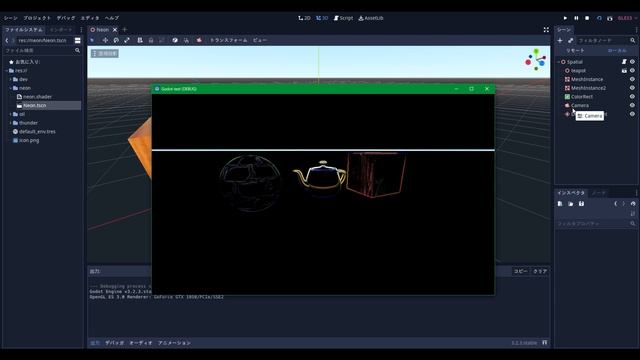The image size is (640, 360).
Task: Load resource folder icon in Inspector
Action: coord(571,203)
